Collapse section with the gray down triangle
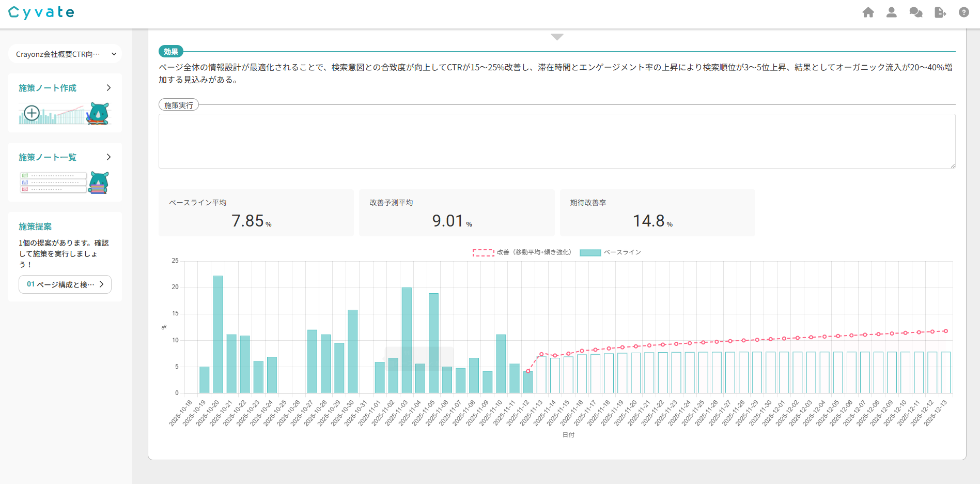The image size is (980, 484). pos(557,37)
